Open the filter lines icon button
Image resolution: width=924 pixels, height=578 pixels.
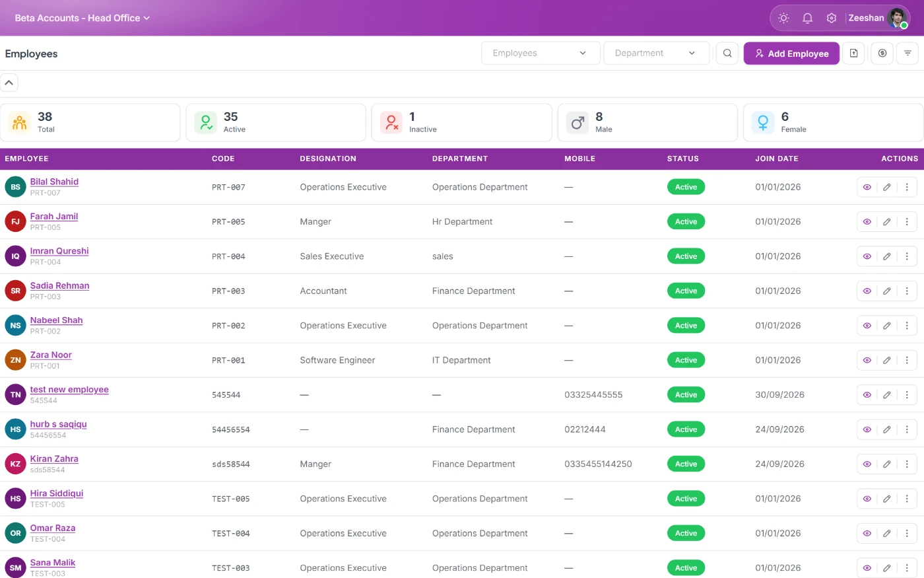pos(907,54)
